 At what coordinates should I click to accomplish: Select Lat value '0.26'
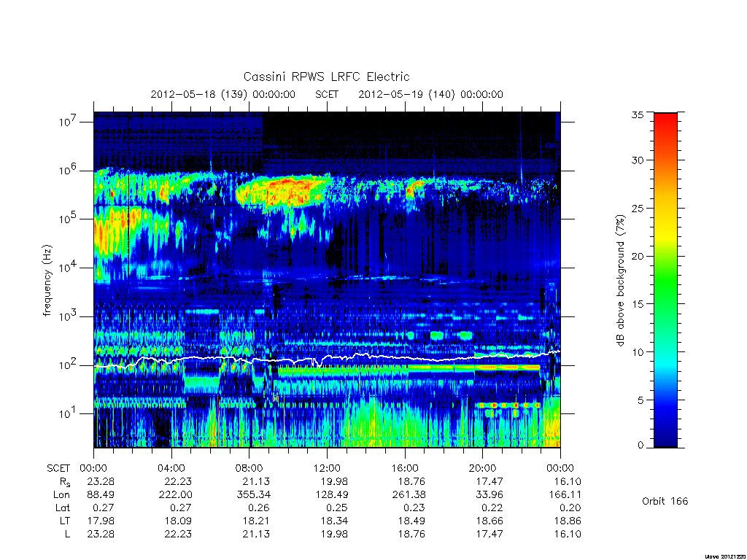click(x=259, y=507)
